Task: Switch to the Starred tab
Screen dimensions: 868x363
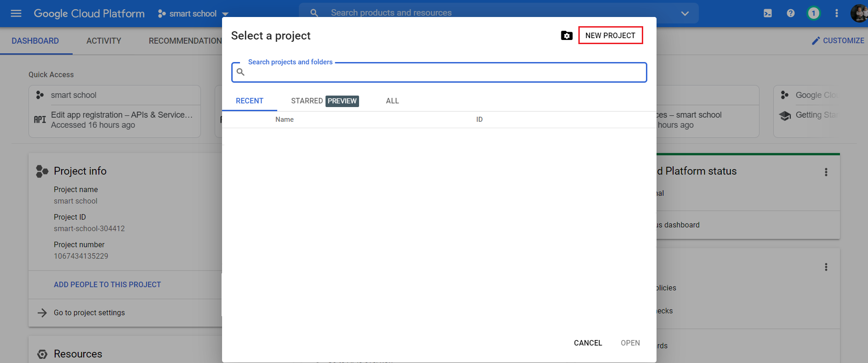Action: (307, 101)
